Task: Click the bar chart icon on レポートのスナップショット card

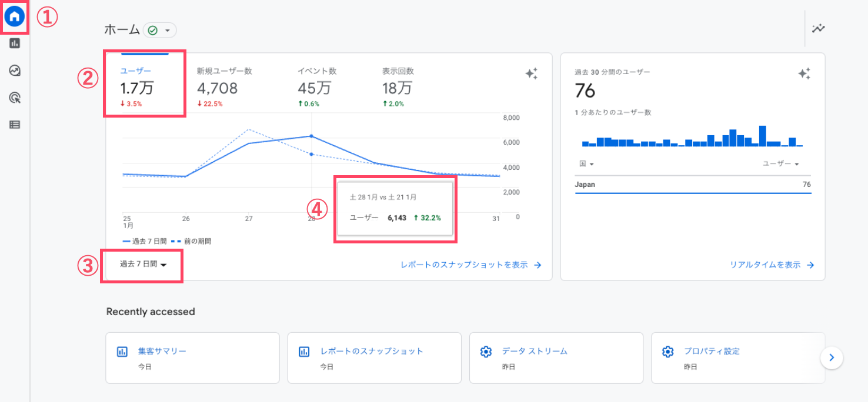Action: 304,352
